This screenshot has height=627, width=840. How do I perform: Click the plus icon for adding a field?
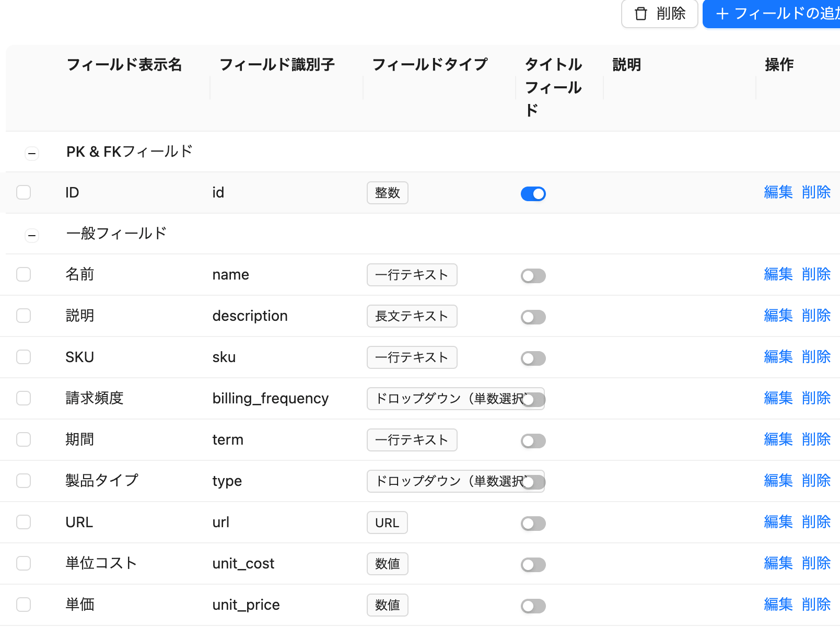pos(722,14)
